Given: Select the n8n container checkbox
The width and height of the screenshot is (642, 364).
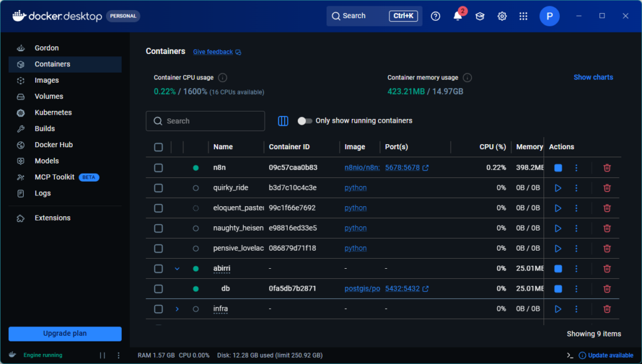Looking at the screenshot, I should 159,168.
